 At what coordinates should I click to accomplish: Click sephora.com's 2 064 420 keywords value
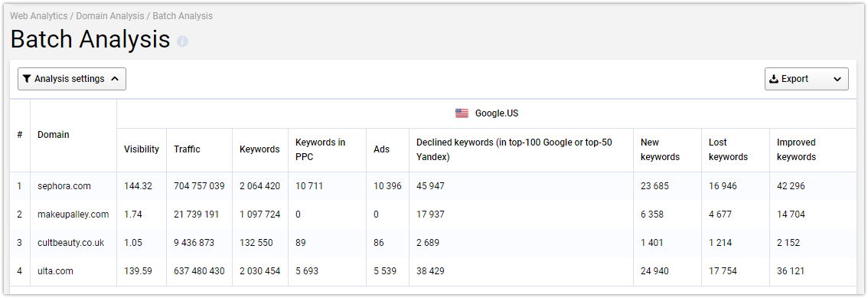259,186
